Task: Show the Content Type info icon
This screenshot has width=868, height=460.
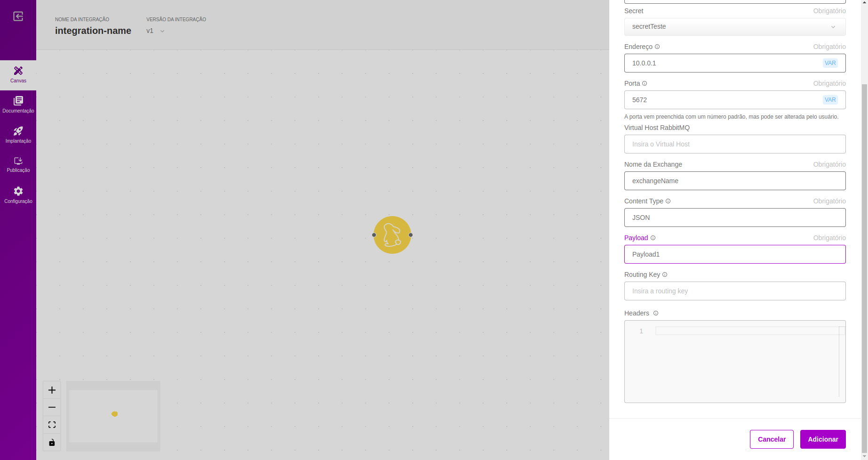Action: [x=668, y=201]
